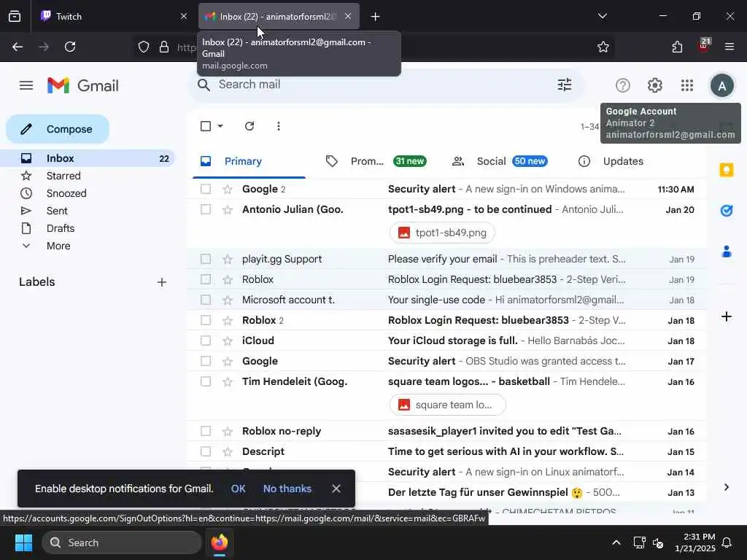Click Firefox icon in taskbar
Viewport: 747px width, 560px height.
tap(220, 542)
